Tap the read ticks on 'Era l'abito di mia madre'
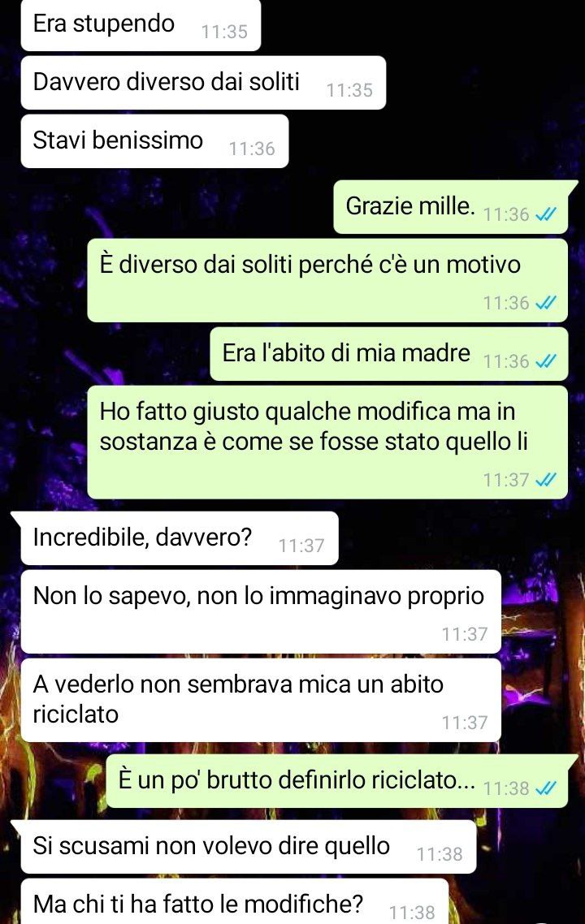This screenshot has height=924, width=585. click(x=545, y=361)
